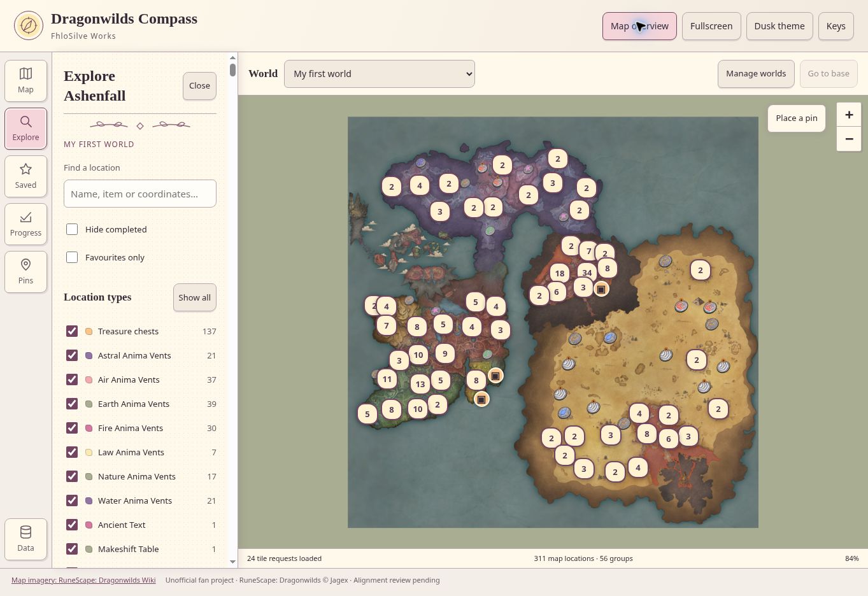Viewport: 868px width, 596px height.
Task: Close the Explore Ashenfall panel
Action: pos(199,86)
